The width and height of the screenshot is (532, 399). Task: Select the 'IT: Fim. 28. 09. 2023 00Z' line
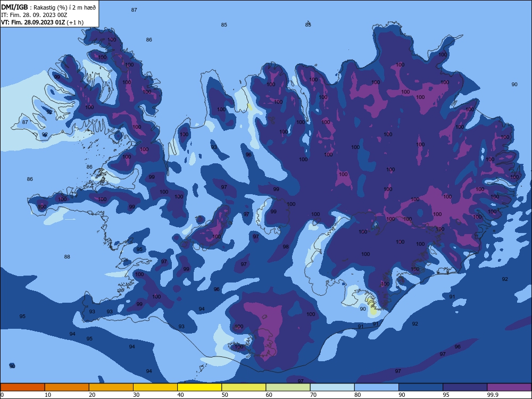(34, 15)
